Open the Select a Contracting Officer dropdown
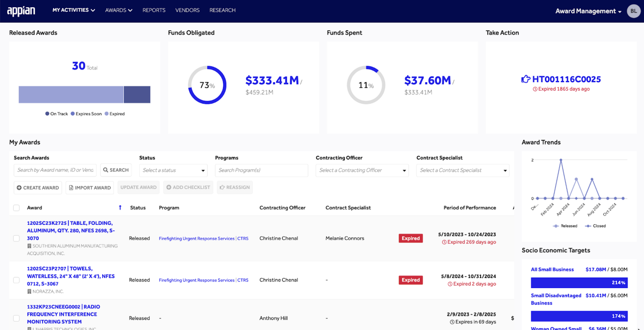This screenshot has width=644, height=330. click(362, 170)
